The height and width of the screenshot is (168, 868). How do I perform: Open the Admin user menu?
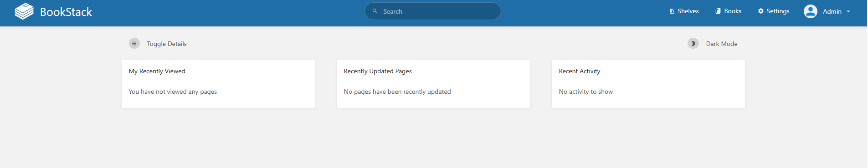coord(827,11)
